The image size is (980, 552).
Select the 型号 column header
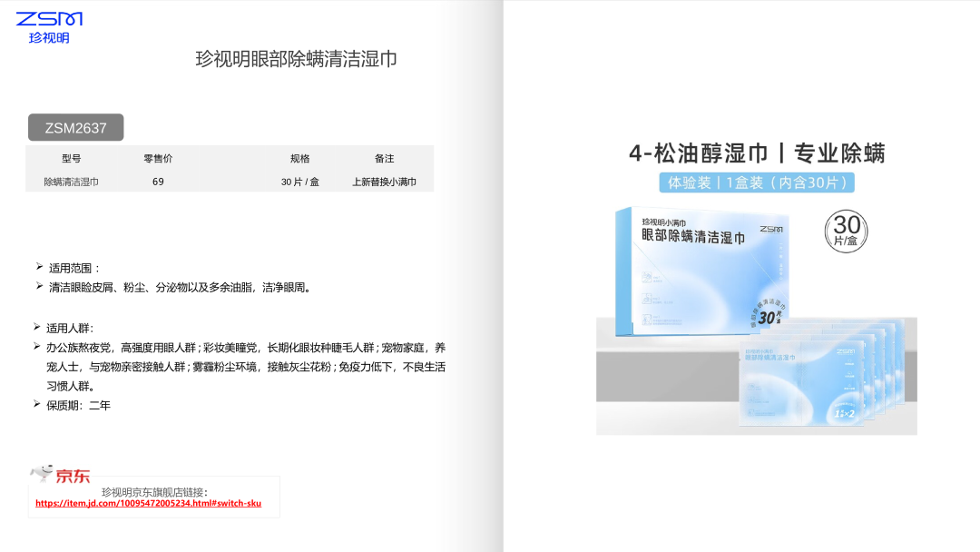point(71,158)
